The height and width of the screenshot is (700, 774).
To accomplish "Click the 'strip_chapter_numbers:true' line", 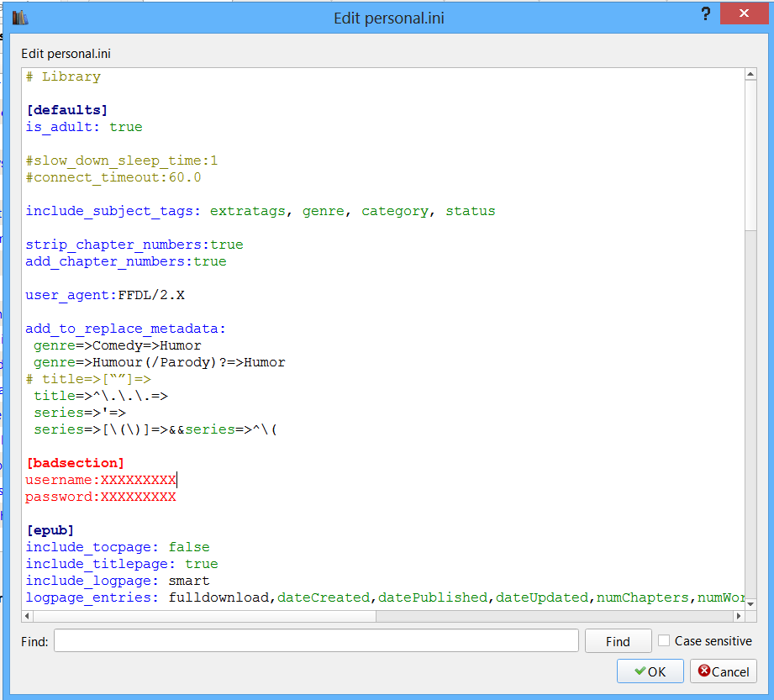I will (134, 245).
